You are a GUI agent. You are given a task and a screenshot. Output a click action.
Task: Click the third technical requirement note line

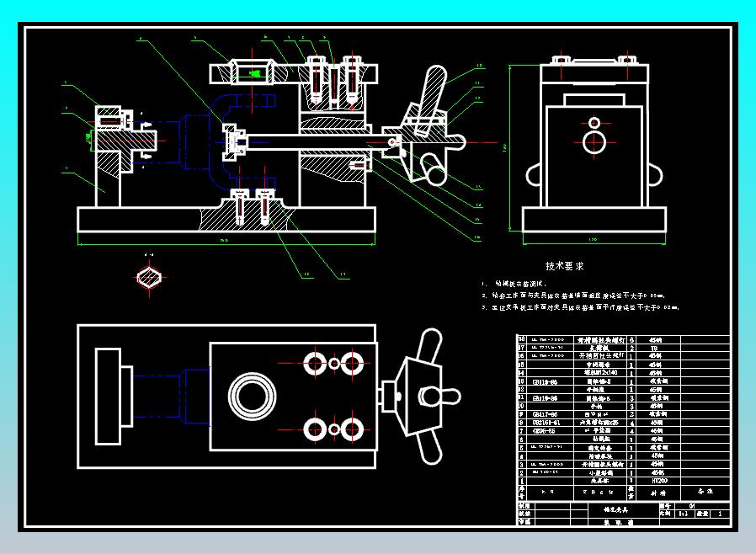tap(581, 307)
